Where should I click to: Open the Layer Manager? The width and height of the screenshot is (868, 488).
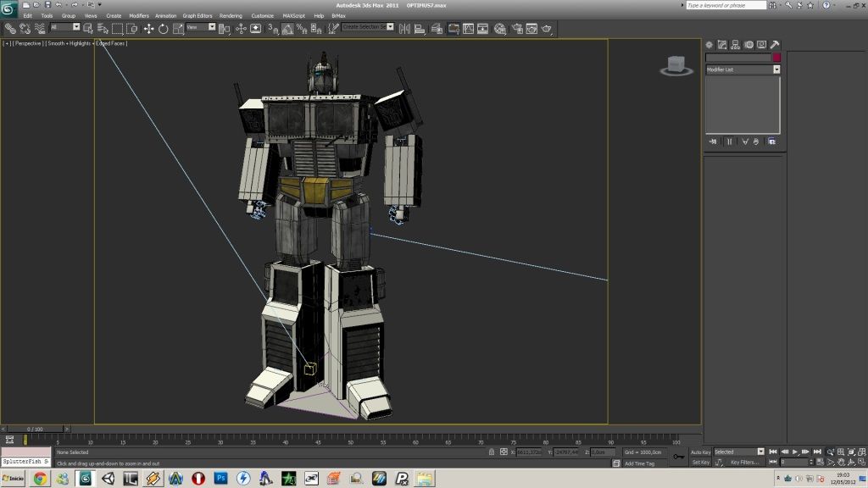point(437,29)
